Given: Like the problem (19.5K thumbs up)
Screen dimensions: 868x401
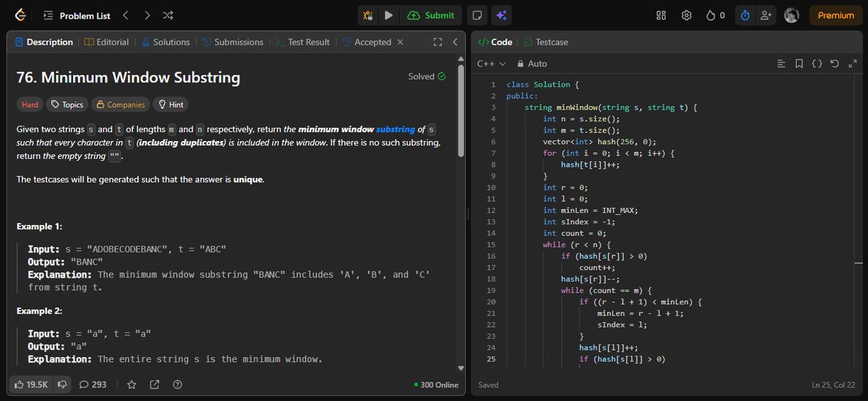Looking at the screenshot, I should (x=31, y=384).
